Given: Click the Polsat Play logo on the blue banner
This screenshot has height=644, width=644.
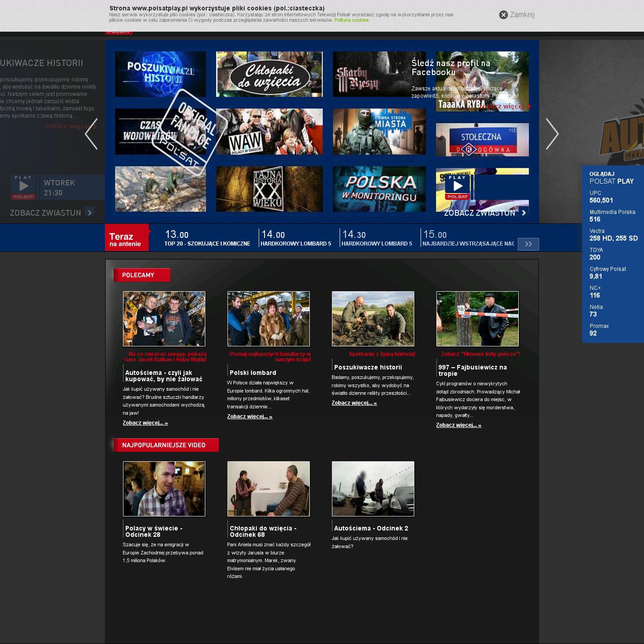Looking at the screenshot, I should [458, 187].
